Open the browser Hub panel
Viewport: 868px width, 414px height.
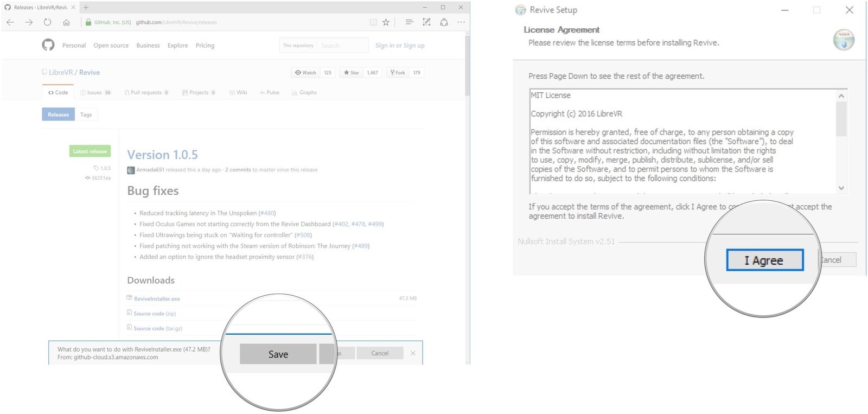click(409, 22)
